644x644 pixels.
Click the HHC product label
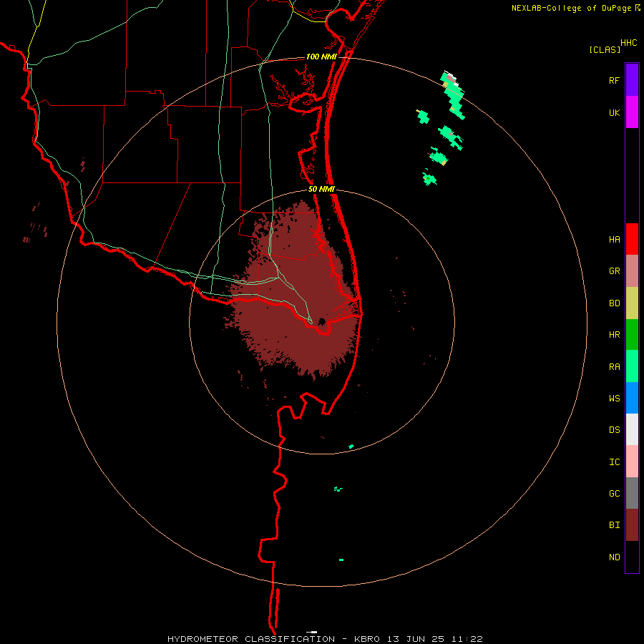(629, 43)
